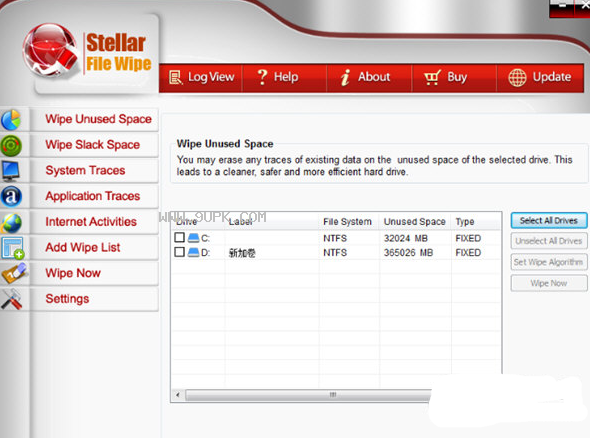The image size is (590, 439).
Task: Open Log View from the red toolbar
Action: pyautogui.click(x=201, y=77)
